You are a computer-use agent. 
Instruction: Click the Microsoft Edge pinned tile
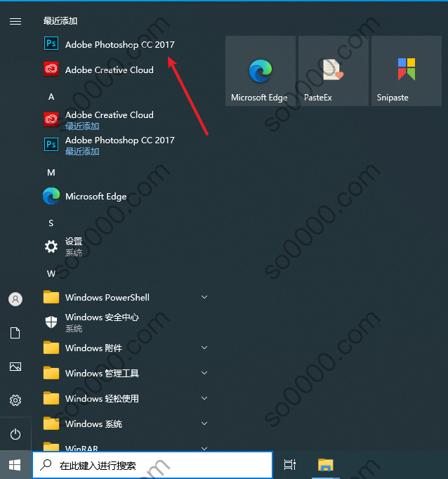[261, 71]
